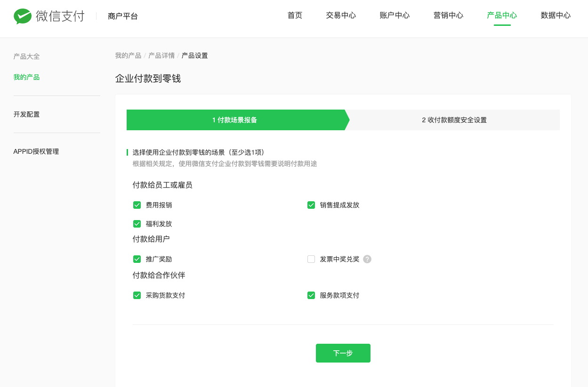This screenshot has width=588, height=387.
Task: Select 营销中心 in top navigation
Action: pyautogui.click(x=448, y=16)
